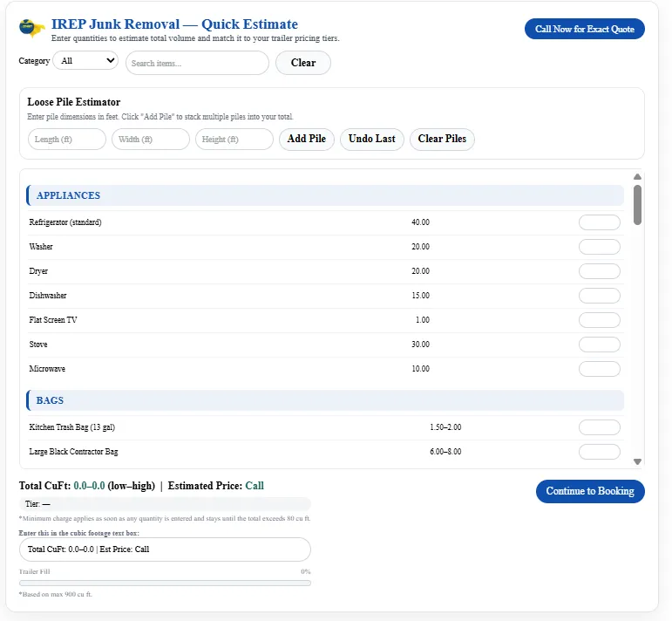The image size is (672, 621).
Task: Click the Trailer Fill progress bar
Action: (x=165, y=583)
